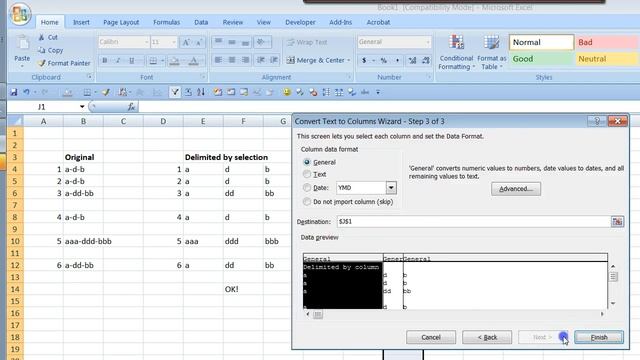Click the Center text alignment icon

(x=232, y=60)
